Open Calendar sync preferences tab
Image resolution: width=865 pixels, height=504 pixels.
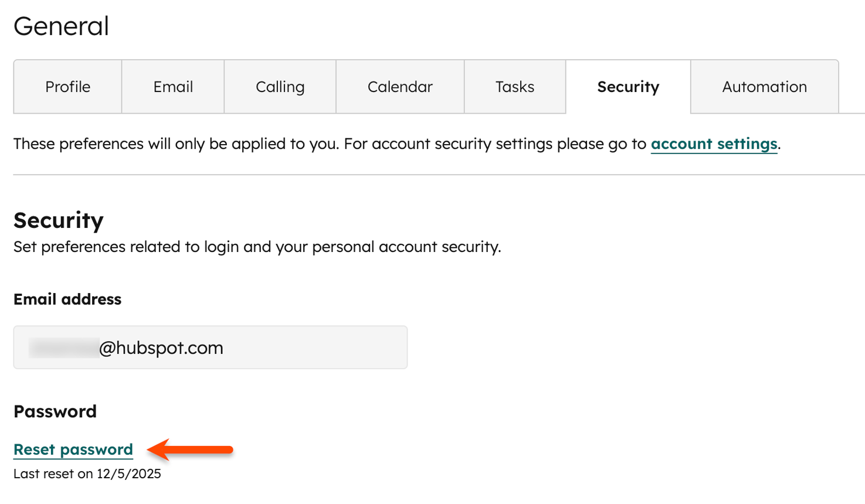(x=399, y=86)
